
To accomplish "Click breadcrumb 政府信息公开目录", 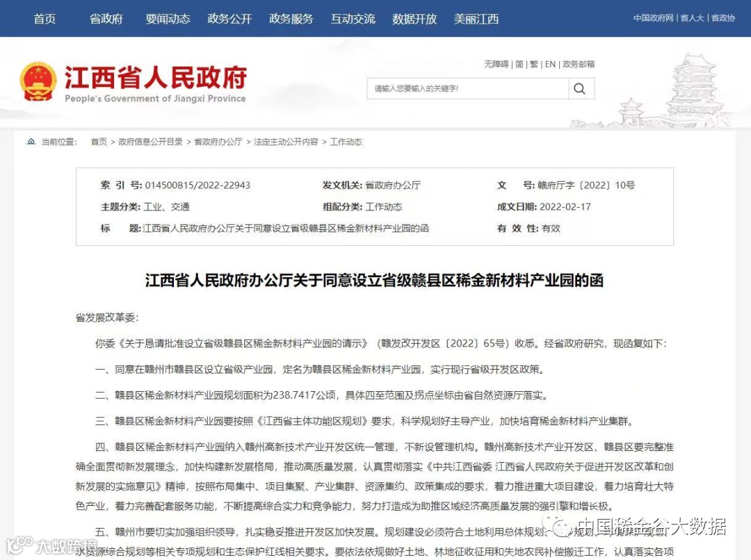I will point(150,142).
